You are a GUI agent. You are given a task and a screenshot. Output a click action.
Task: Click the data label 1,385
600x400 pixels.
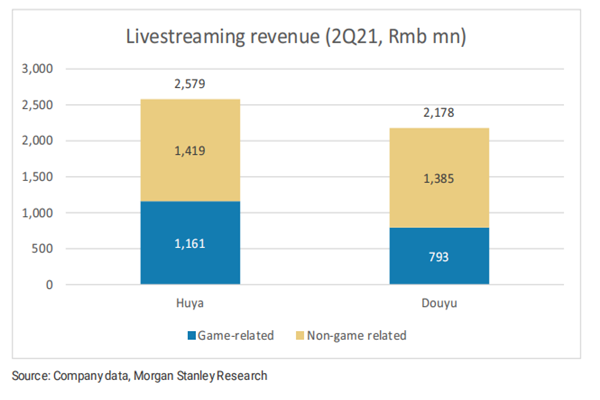439,179
